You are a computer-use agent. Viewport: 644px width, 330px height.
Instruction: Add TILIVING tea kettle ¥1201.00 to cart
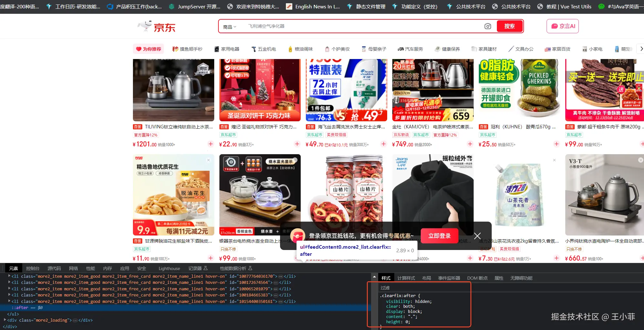click(211, 144)
